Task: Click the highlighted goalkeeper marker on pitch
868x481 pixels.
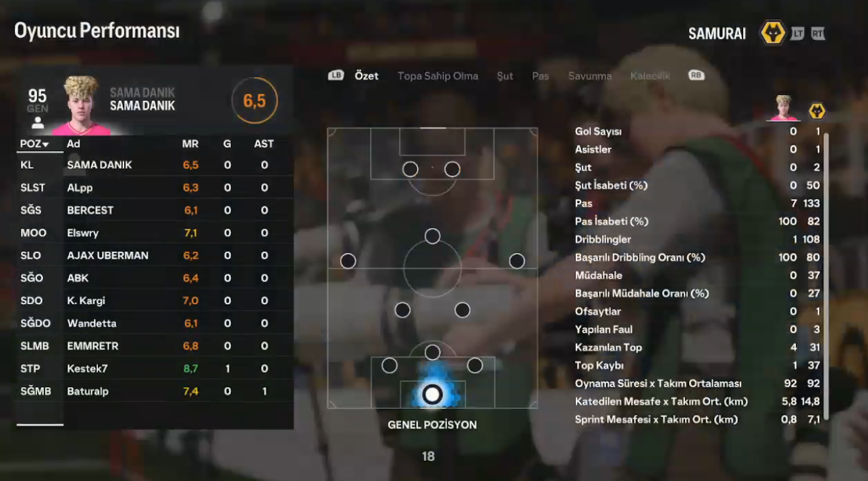Action: [432, 393]
